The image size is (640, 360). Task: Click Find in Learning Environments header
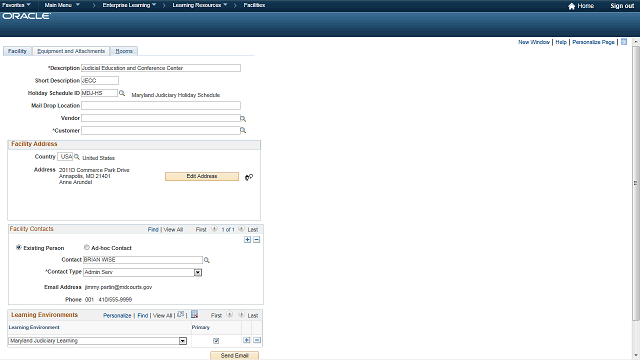(142, 316)
